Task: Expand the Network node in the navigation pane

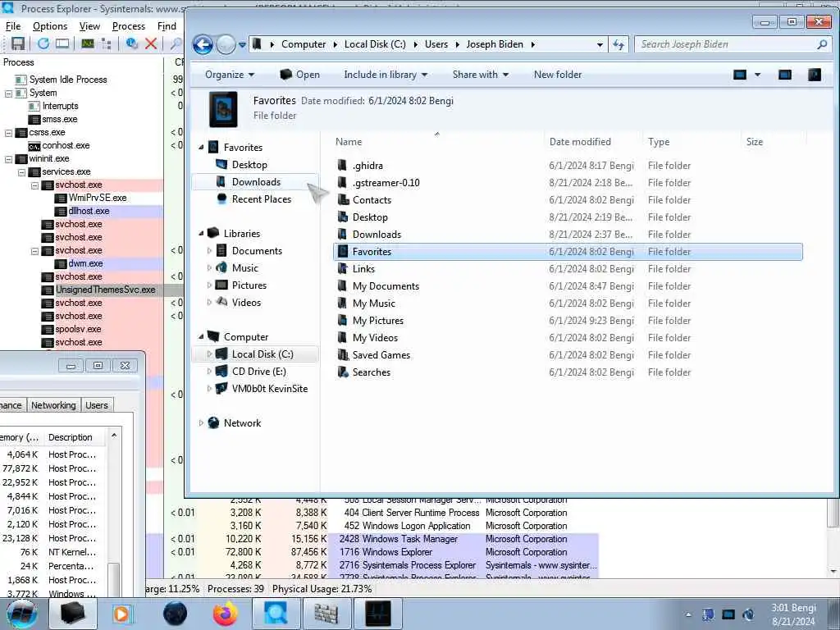Action: pos(202,423)
